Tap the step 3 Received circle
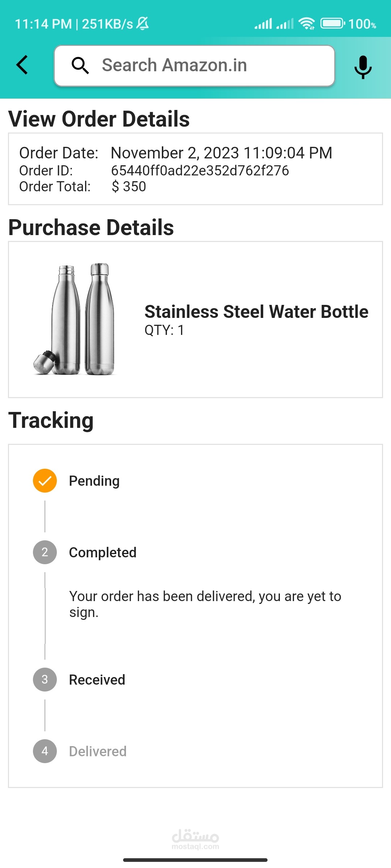391x868 pixels. tap(45, 680)
